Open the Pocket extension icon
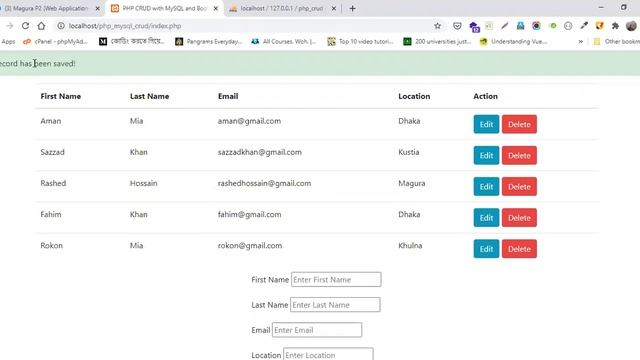The image size is (640, 360). pos(457,26)
